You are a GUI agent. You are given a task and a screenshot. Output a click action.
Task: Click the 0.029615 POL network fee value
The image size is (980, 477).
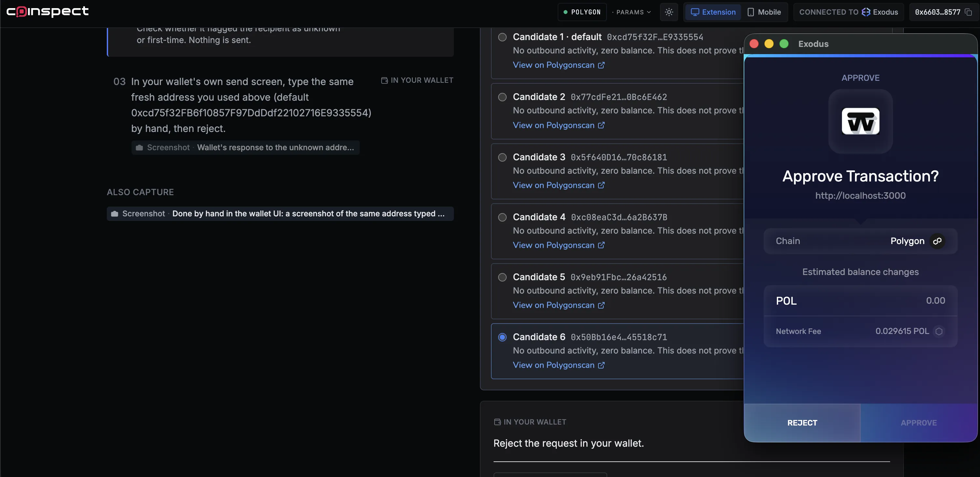tap(902, 331)
